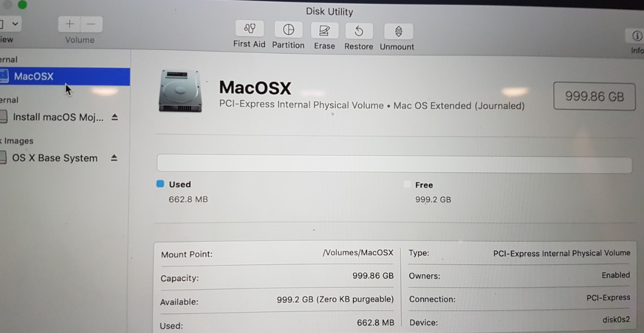This screenshot has height=333, width=644.
Task: Click the Type row's Physical Volume value
Action: pos(562,253)
